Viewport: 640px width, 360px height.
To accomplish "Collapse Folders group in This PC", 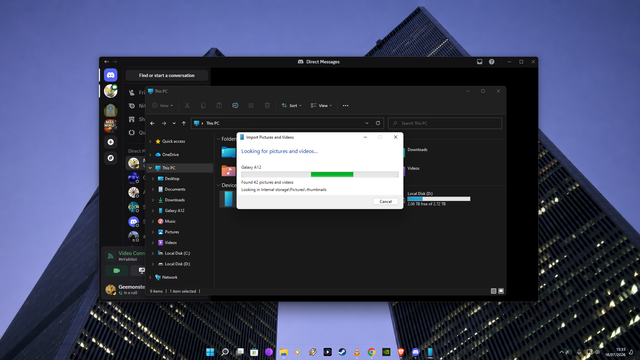I will [218, 139].
